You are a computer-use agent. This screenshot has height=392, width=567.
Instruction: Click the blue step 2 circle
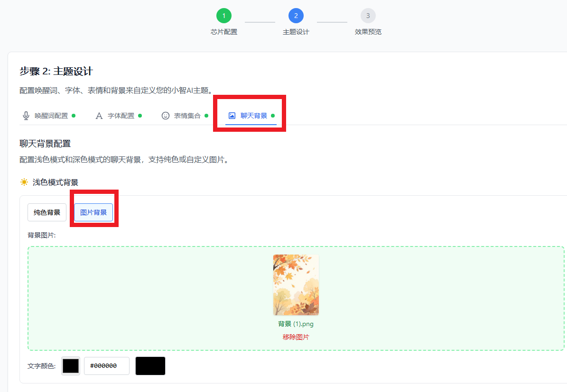coord(296,16)
